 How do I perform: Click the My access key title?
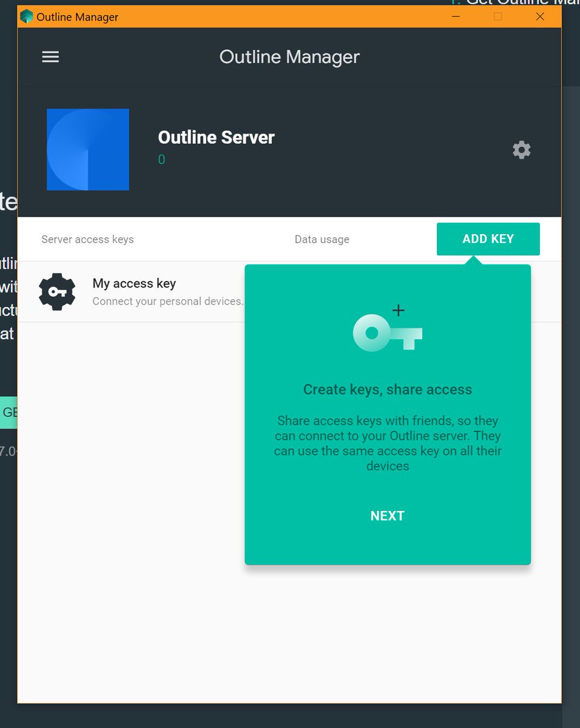coord(134,283)
